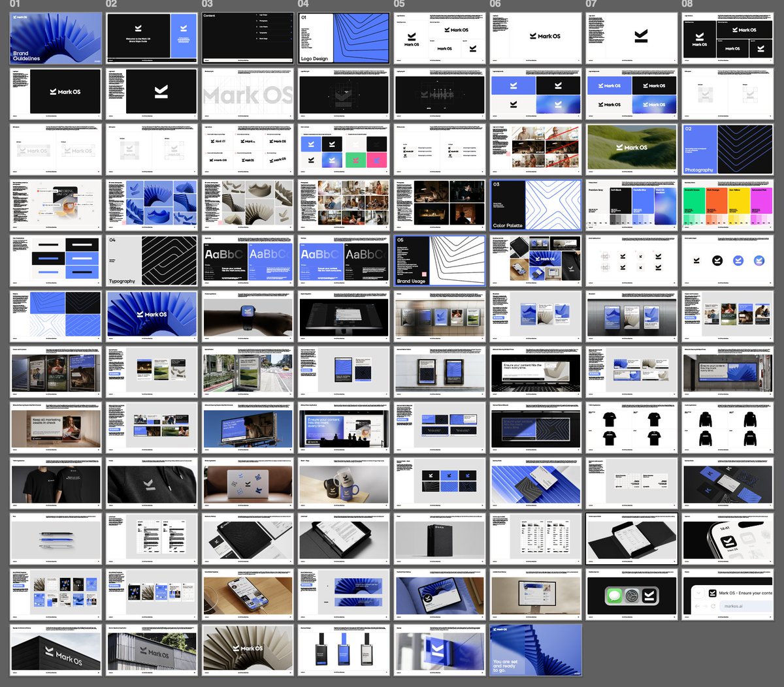784x687 pixels.
Task: Open the Keep all marketing assets slide
Action: [56, 427]
